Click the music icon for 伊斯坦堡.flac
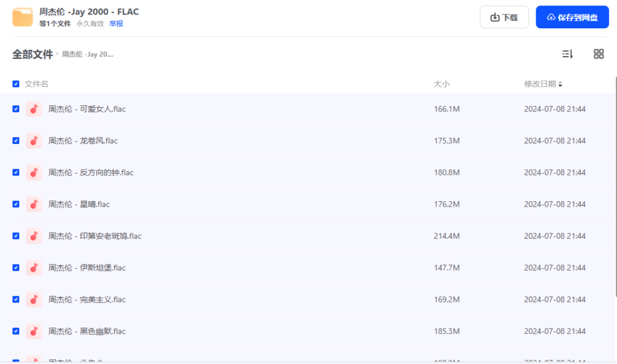Image resolution: width=617 pixels, height=364 pixels. point(34,268)
